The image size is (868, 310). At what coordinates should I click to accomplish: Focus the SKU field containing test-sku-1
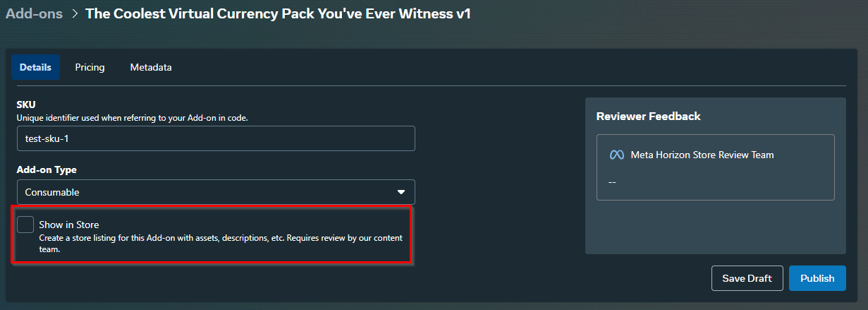click(x=216, y=138)
